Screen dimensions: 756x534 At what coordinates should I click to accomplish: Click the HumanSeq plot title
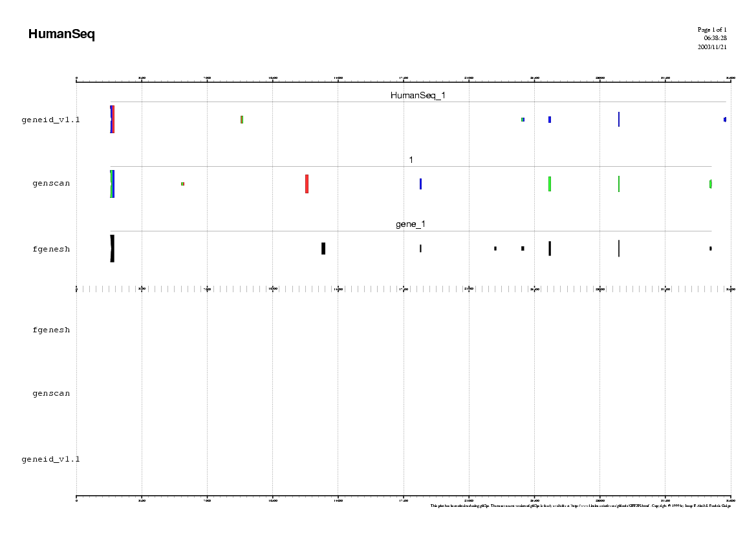[61, 35]
